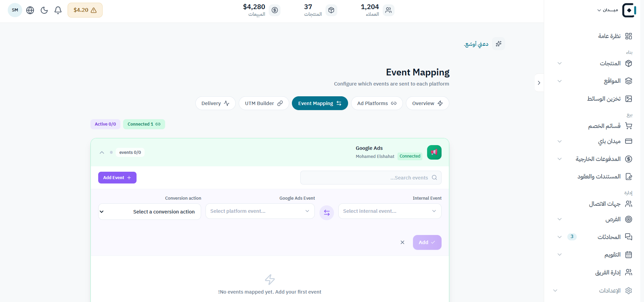Click the SM user avatar
644x302 pixels.
pos(15,10)
